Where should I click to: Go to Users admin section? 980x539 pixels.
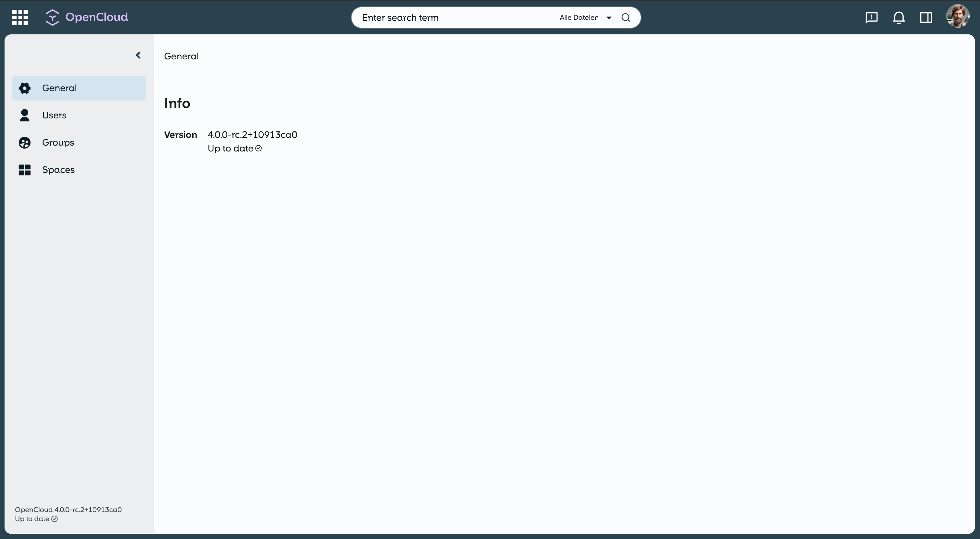click(54, 115)
